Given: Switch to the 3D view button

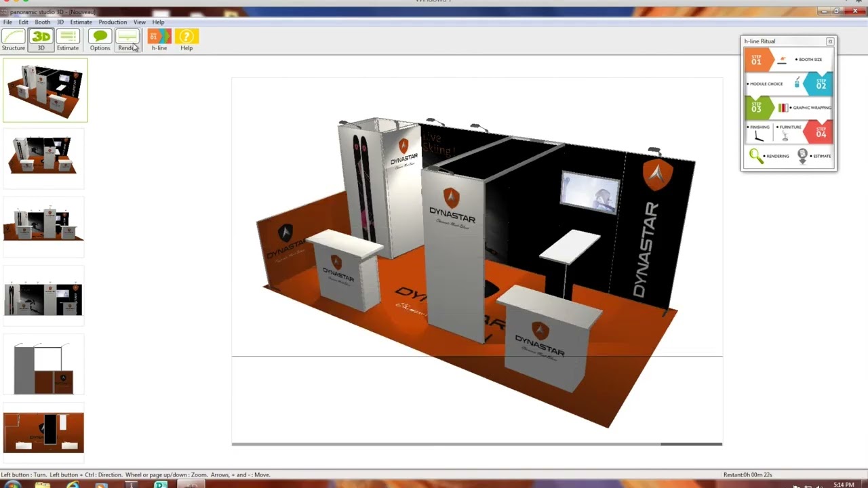Looking at the screenshot, I should [x=41, y=40].
